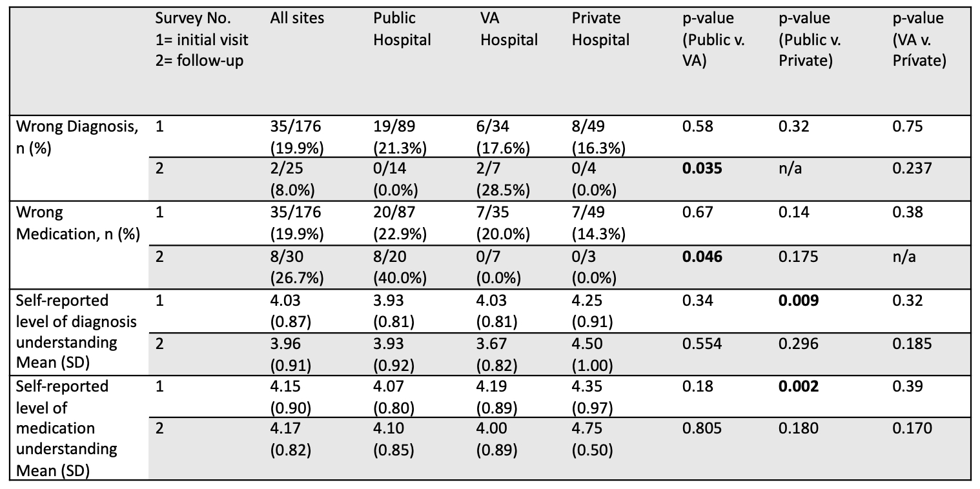Select the "4.75 (0.50)" Private Hospital cell
The image size is (980, 489).
(x=593, y=439)
